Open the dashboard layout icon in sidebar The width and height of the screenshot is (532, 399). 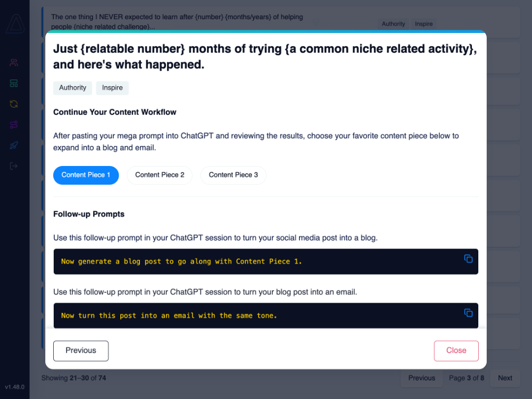(x=14, y=84)
